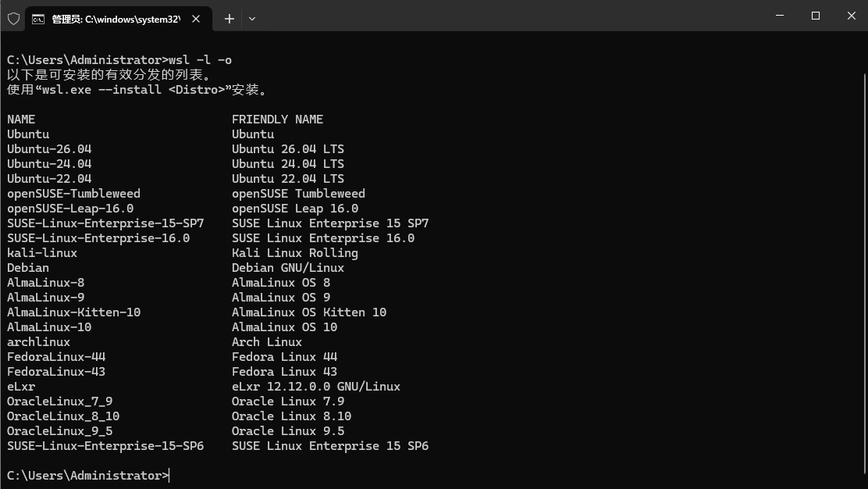Click the Debian GNU/Linux friendly name
The height and width of the screenshot is (489, 868).
coord(288,268)
